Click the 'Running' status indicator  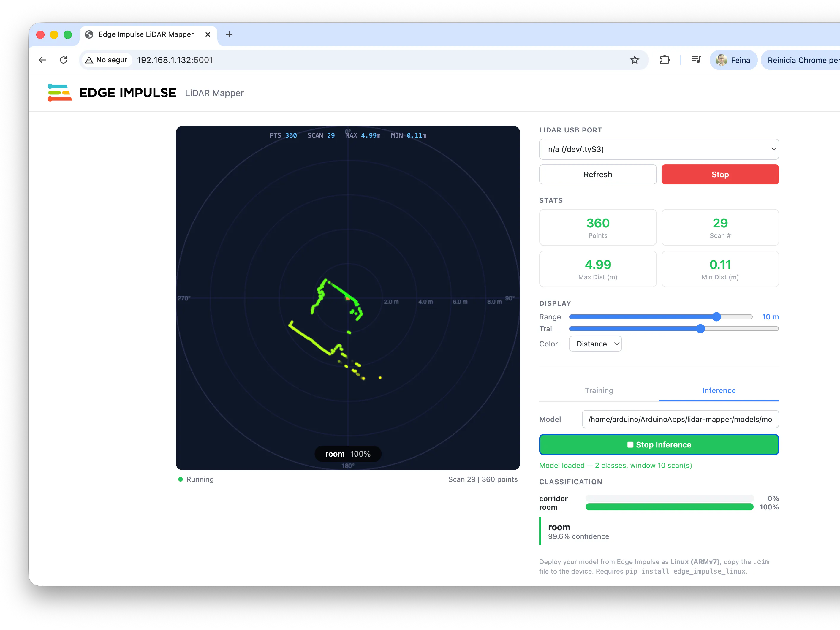point(196,479)
